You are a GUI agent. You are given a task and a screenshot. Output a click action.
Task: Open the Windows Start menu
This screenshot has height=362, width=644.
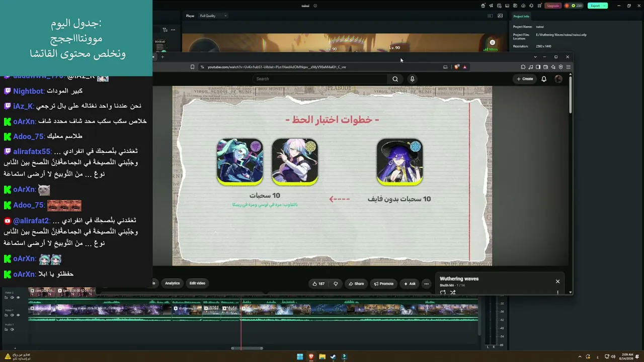click(300, 357)
